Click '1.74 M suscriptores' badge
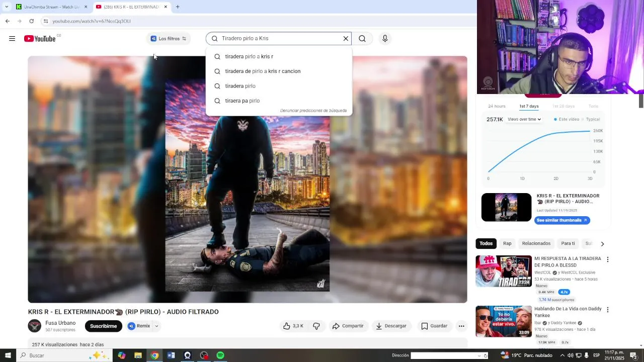This screenshot has height=362, width=644. click(556, 300)
